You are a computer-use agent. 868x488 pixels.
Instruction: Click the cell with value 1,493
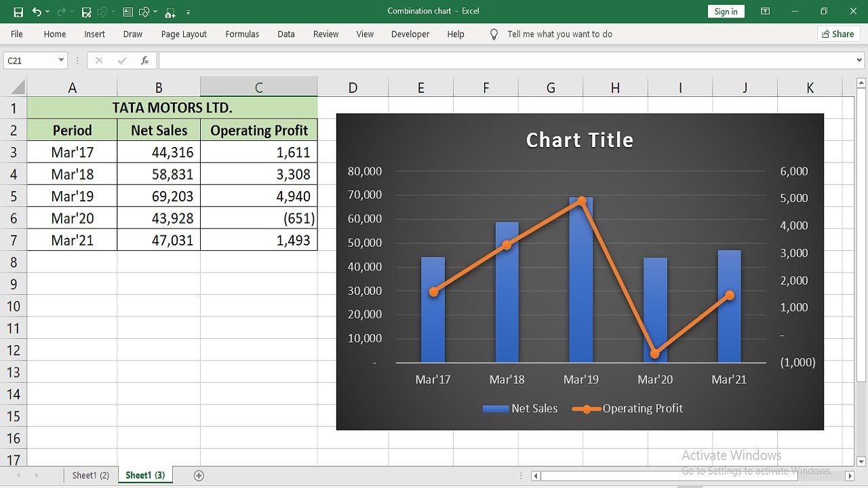[x=259, y=241]
